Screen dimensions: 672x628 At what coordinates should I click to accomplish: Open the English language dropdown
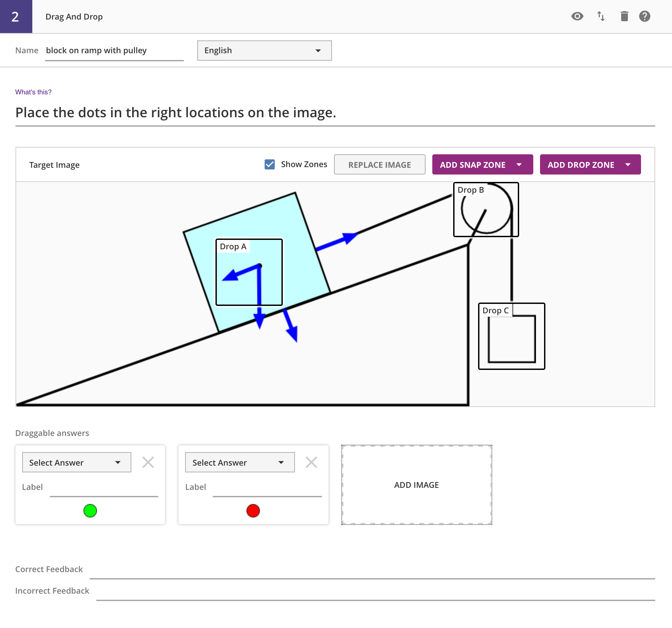point(264,51)
